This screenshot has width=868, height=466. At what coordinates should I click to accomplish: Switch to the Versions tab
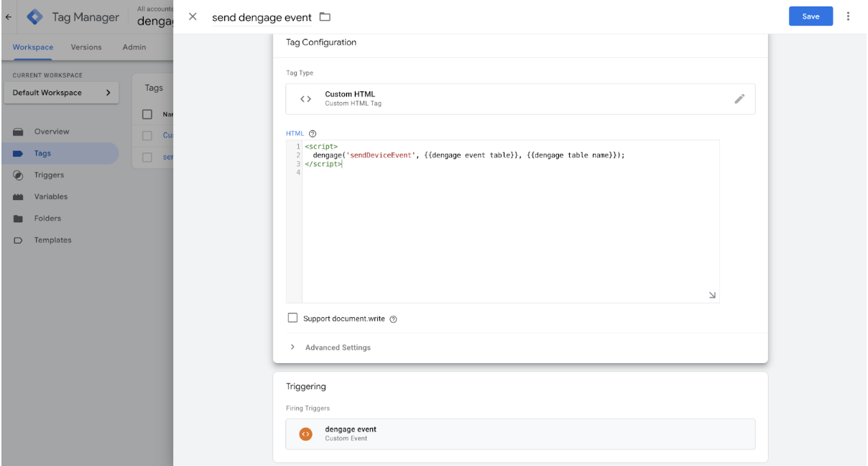tap(86, 47)
